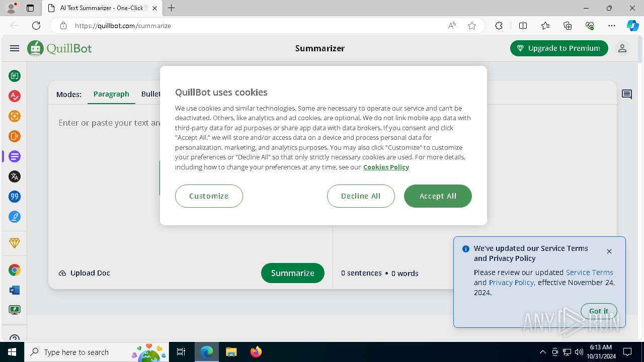Open Edge Favorites list icon

(545, 26)
